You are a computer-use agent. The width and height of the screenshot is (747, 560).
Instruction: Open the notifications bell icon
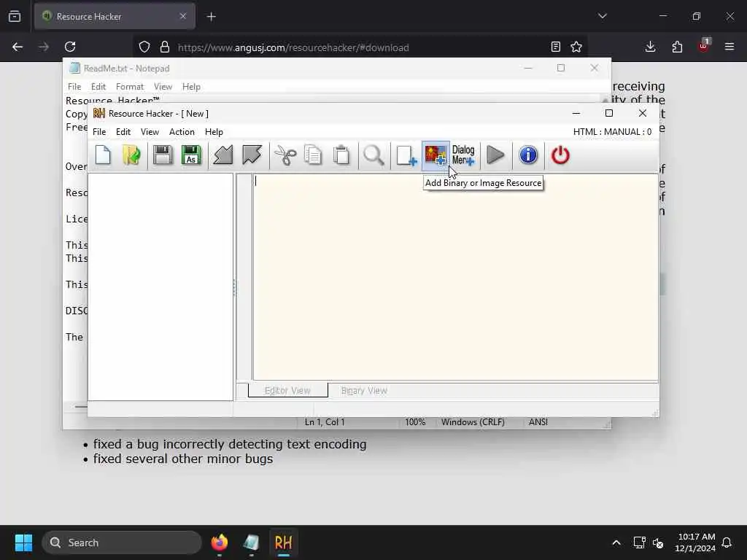[x=727, y=542]
